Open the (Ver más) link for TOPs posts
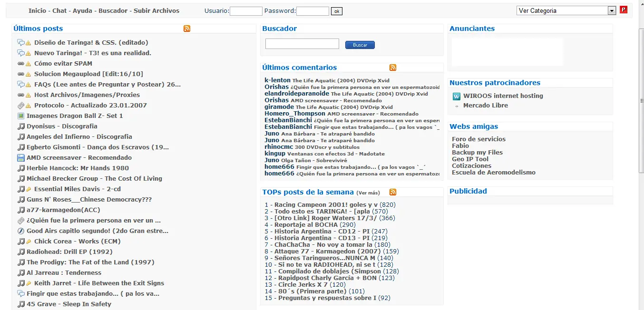644x310 pixels. pyautogui.click(x=368, y=193)
